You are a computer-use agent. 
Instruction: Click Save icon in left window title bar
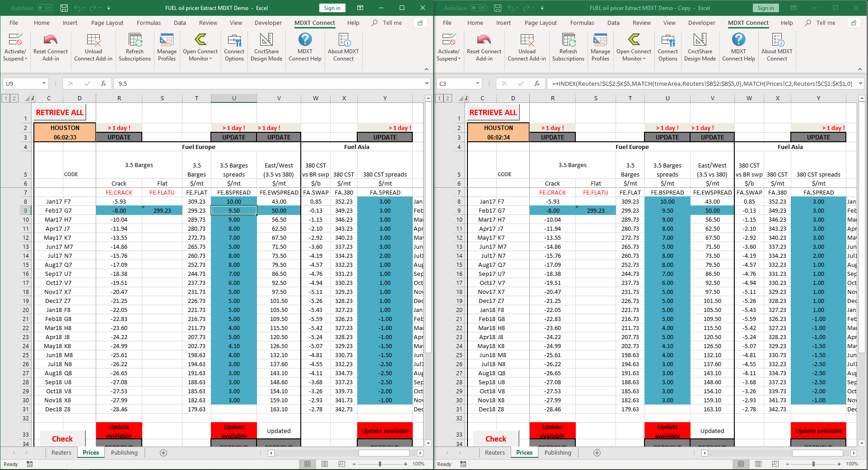[x=64, y=8]
